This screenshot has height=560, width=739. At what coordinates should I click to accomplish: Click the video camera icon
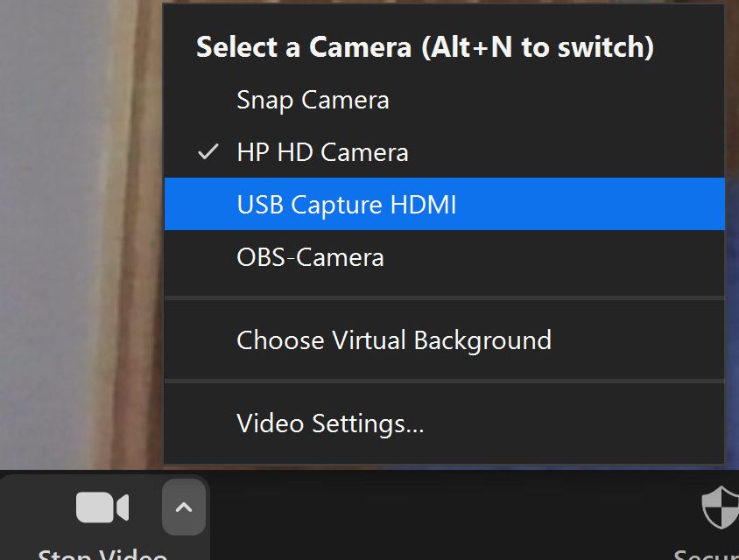[102, 507]
